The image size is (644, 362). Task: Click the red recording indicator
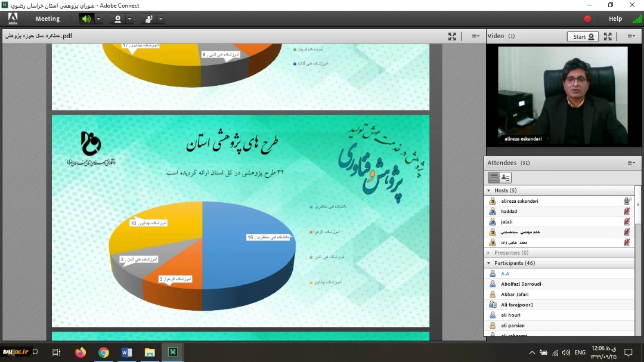click(x=587, y=19)
